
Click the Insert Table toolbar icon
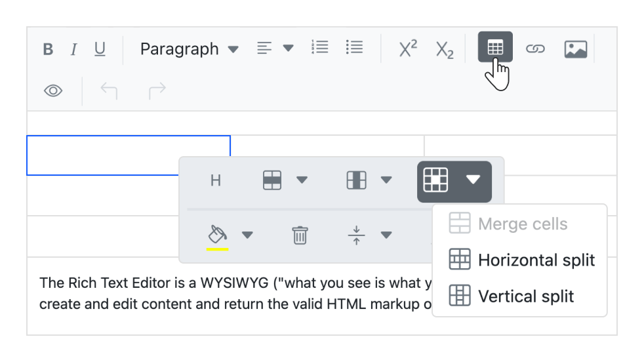495,49
